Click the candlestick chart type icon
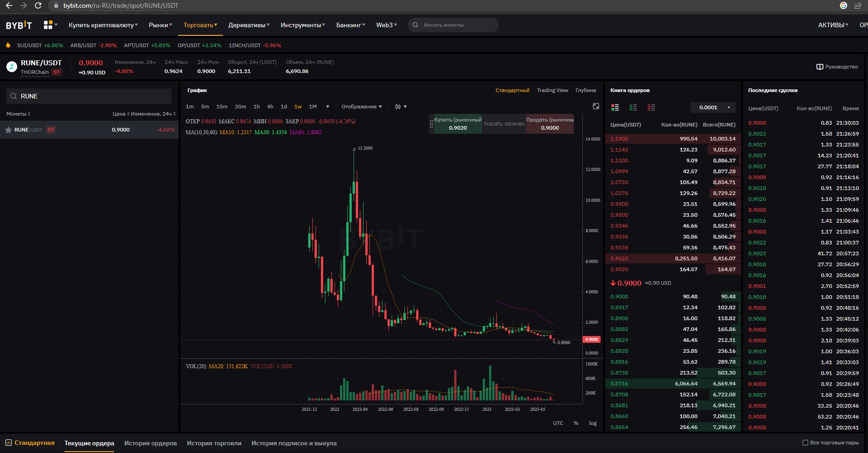 point(398,107)
